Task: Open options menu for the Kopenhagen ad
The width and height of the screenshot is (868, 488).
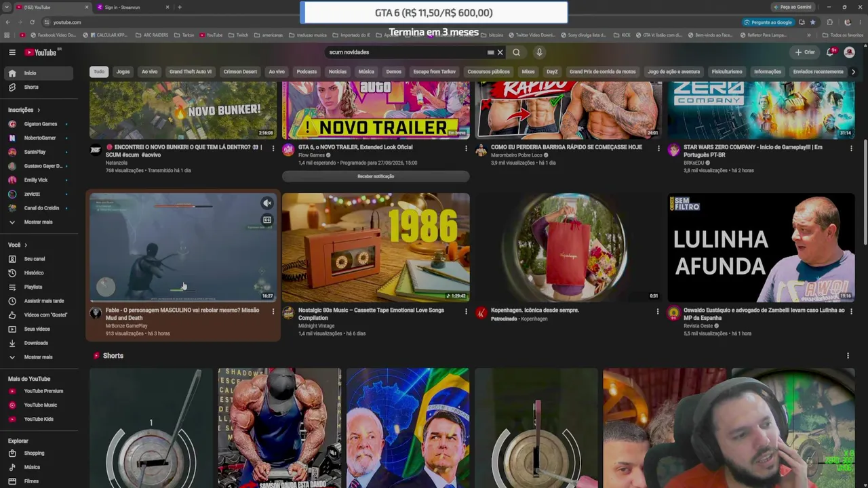Action: pos(657,312)
